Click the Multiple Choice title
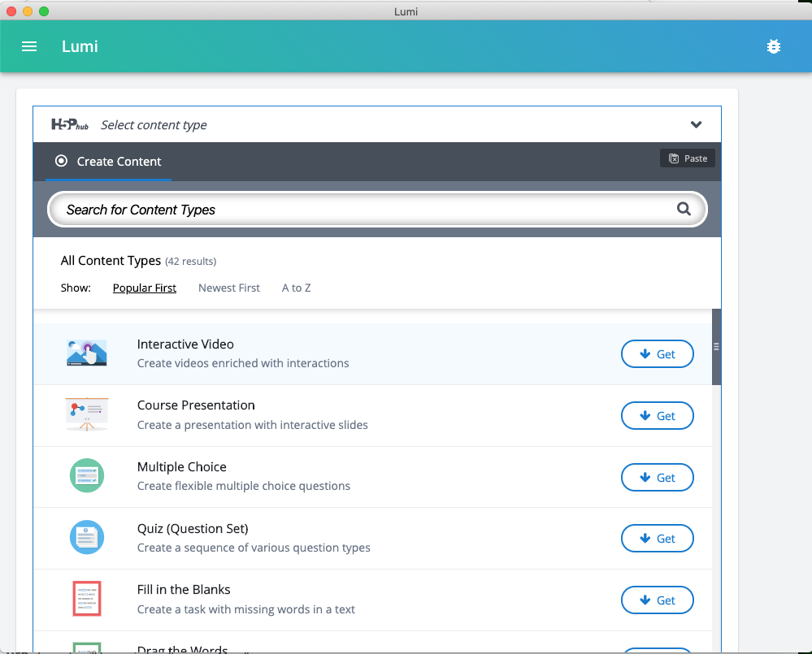The height and width of the screenshot is (654, 812). (182, 466)
